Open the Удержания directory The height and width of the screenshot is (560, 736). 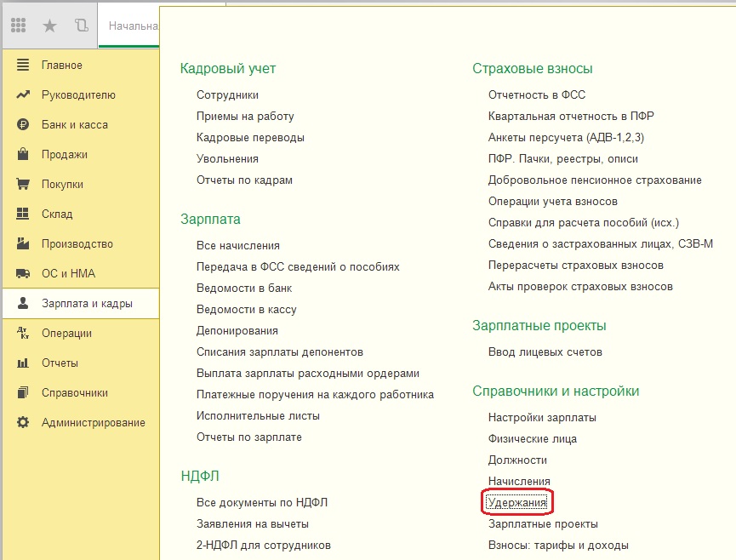(x=516, y=503)
